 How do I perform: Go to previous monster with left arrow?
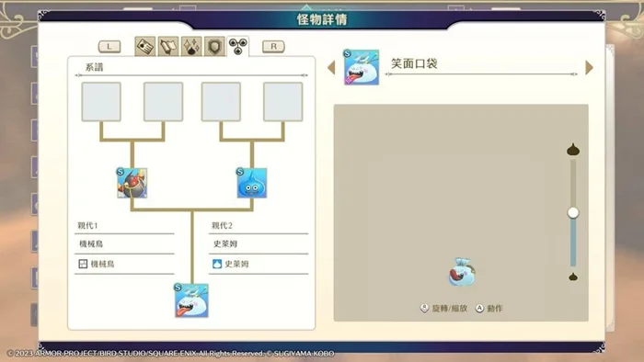click(331, 68)
